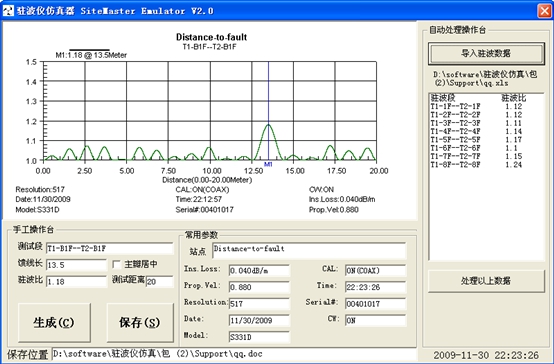
Task: Click the 处理以上数据 process button
Action: tap(486, 281)
